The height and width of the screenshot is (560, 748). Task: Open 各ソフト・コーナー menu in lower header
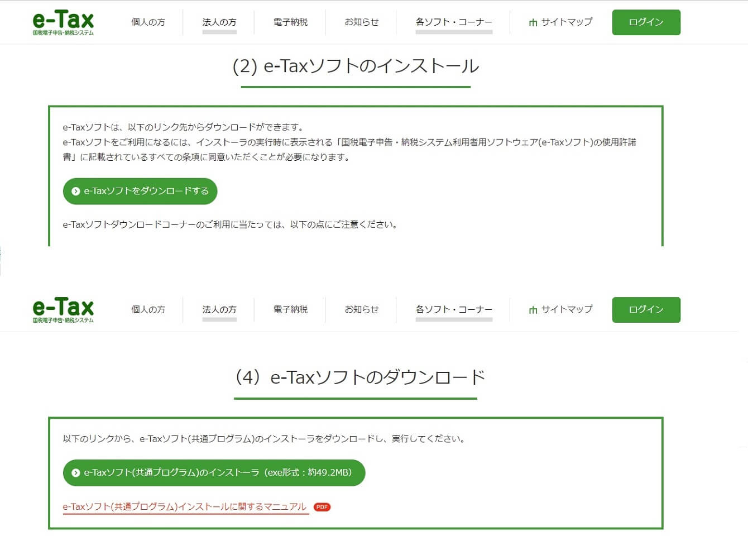[x=454, y=309]
